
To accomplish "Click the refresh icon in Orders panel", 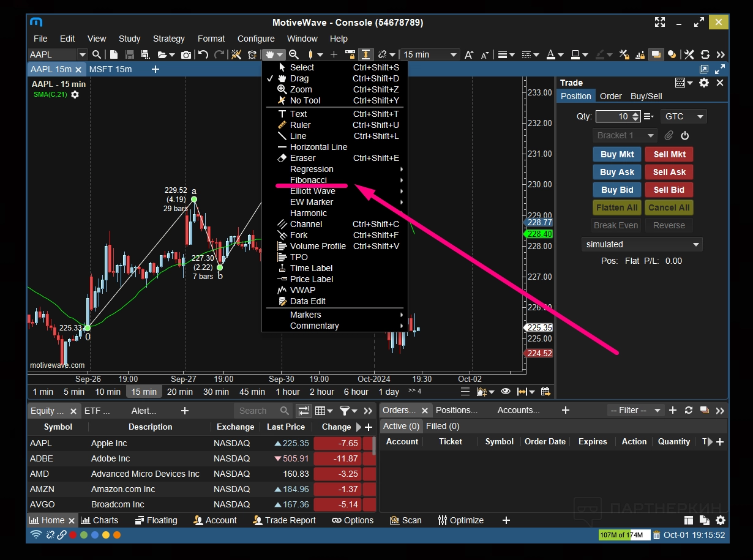I will pyautogui.click(x=689, y=410).
